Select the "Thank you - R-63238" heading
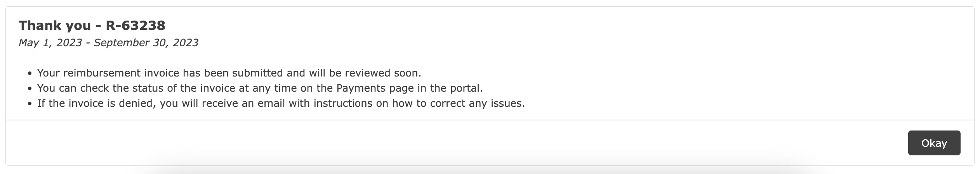 click(x=92, y=26)
